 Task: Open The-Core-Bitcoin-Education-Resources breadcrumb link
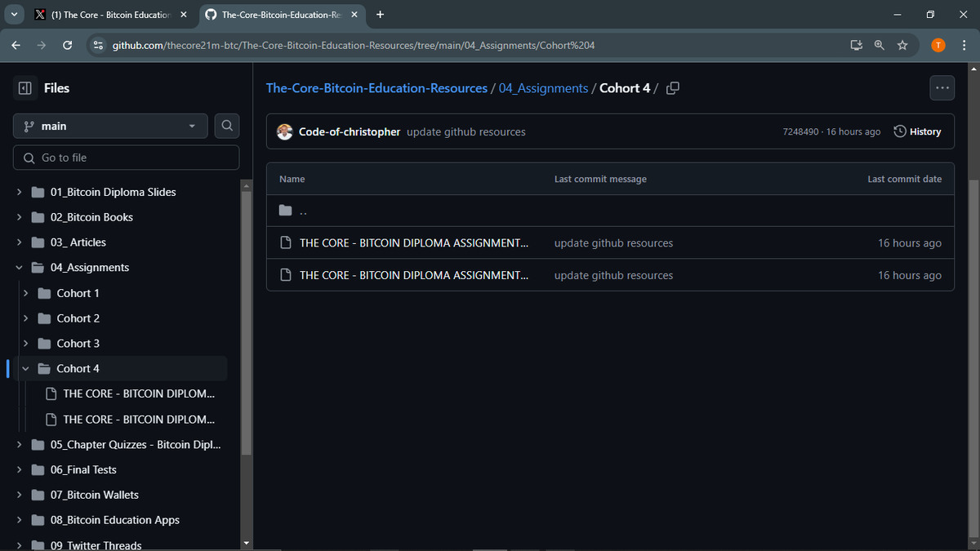[376, 88]
